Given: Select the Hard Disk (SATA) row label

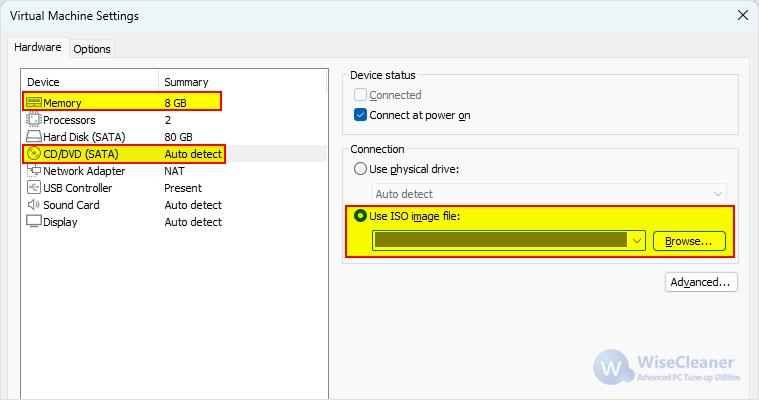Looking at the screenshot, I should tap(84, 137).
